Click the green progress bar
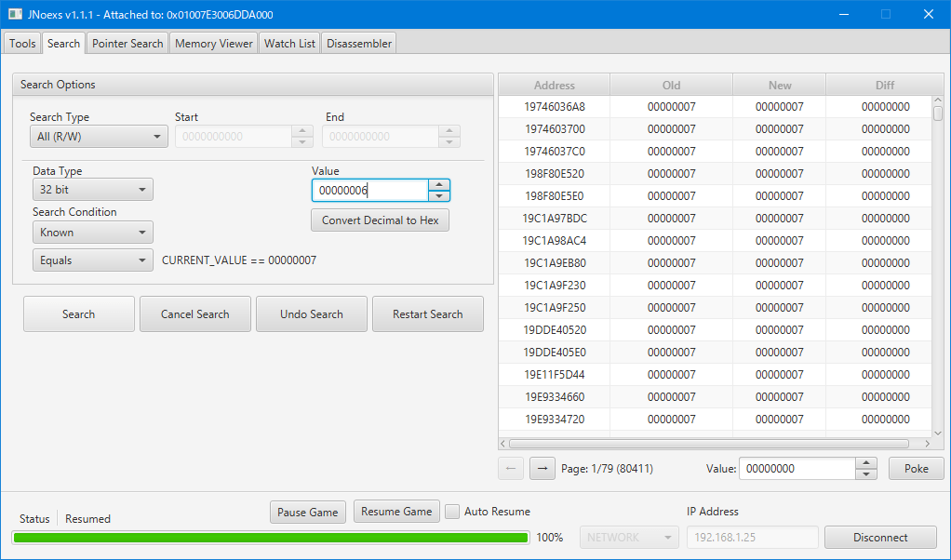 click(x=271, y=538)
